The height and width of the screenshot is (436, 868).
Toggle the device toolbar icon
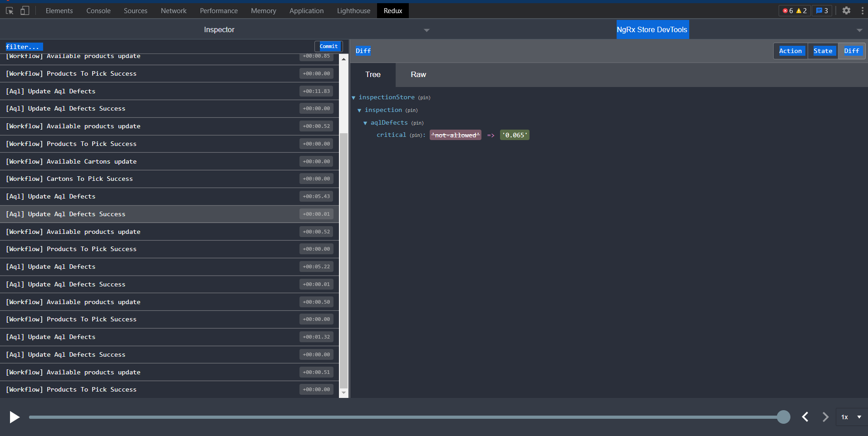point(25,10)
